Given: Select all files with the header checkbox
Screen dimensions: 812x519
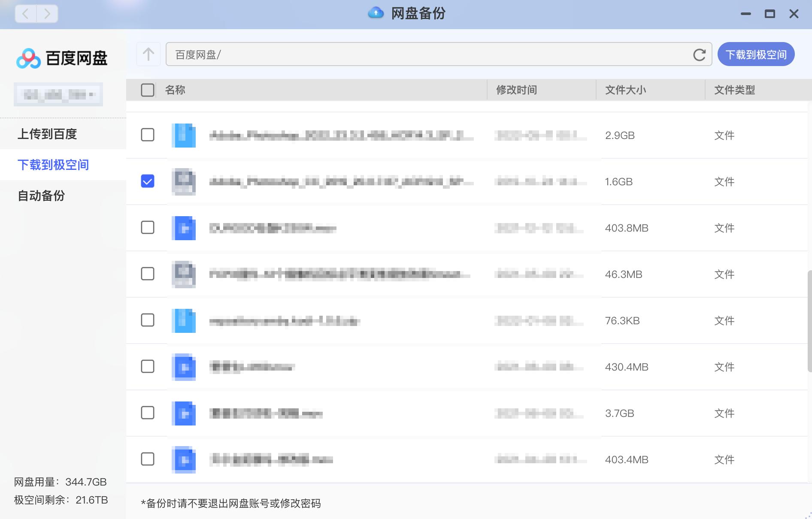Looking at the screenshot, I should pos(147,90).
